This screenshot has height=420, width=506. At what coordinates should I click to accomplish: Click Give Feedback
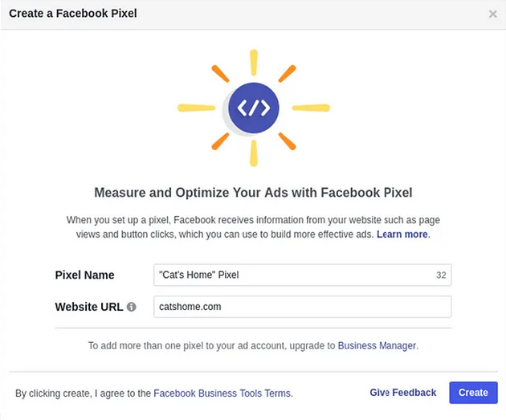(x=403, y=393)
